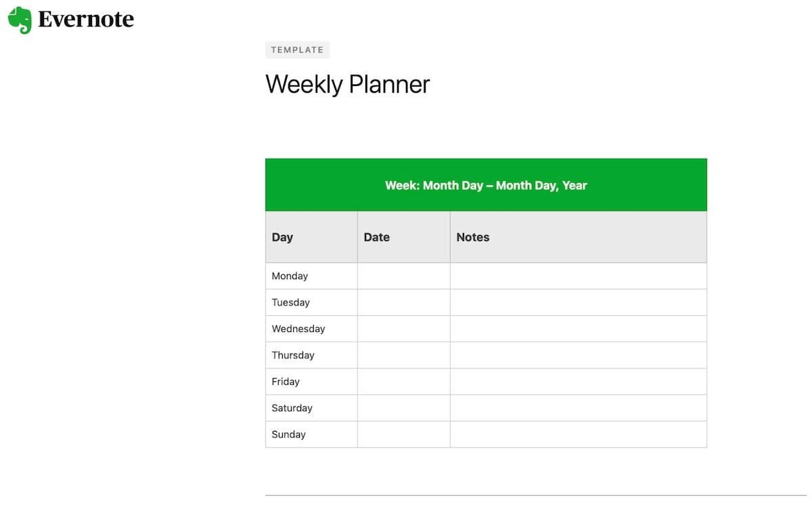Select the green Week header banner
Screen dimensions: 812x510
pyautogui.click(x=486, y=185)
